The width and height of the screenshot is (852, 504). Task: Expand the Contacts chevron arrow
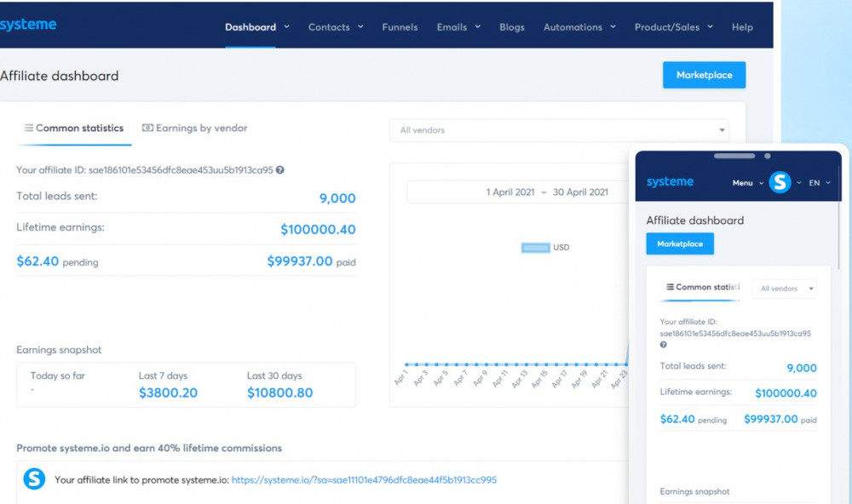(360, 26)
